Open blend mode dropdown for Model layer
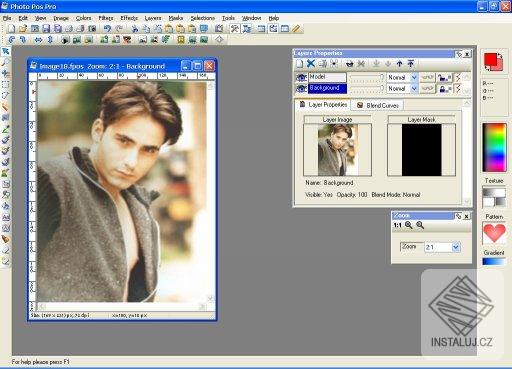This screenshot has height=369, width=512. pos(414,77)
